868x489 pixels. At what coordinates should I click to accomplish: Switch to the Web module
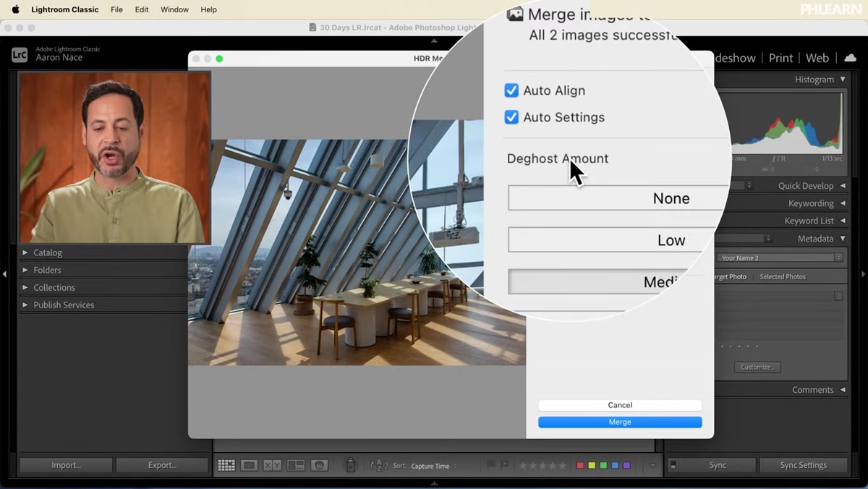(817, 58)
